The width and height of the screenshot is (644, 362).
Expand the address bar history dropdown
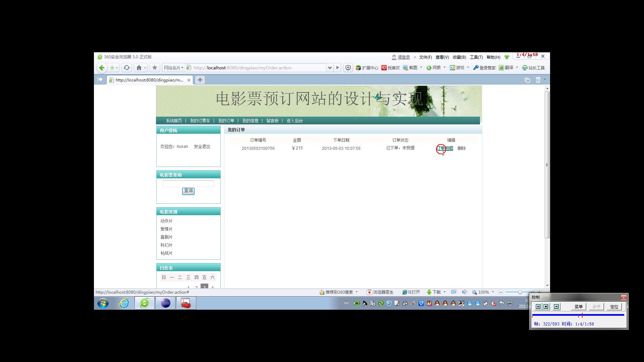(330, 68)
